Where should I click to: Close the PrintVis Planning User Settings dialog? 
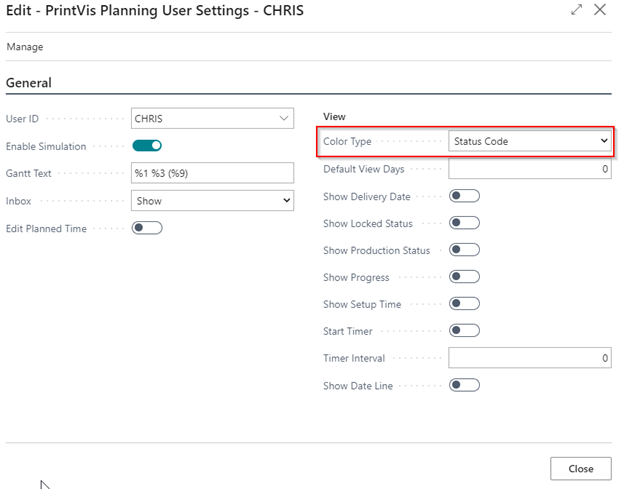(600, 10)
